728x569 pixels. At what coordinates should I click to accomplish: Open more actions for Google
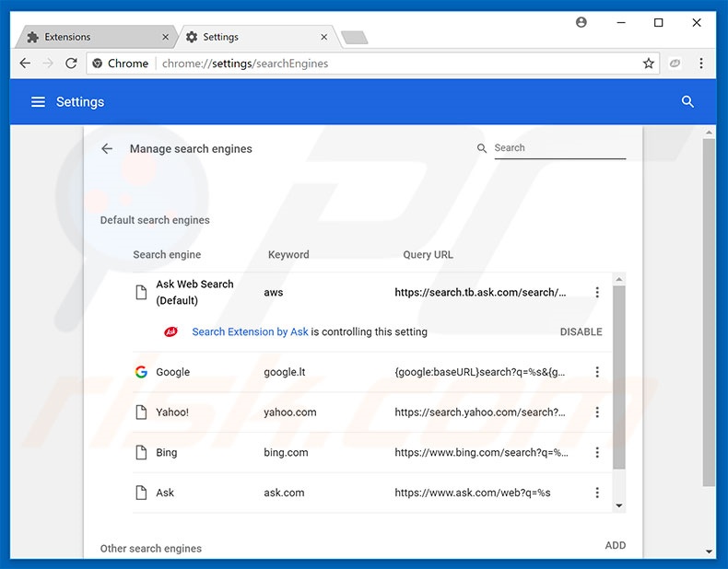pyautogui.click(x=597, y=372)
